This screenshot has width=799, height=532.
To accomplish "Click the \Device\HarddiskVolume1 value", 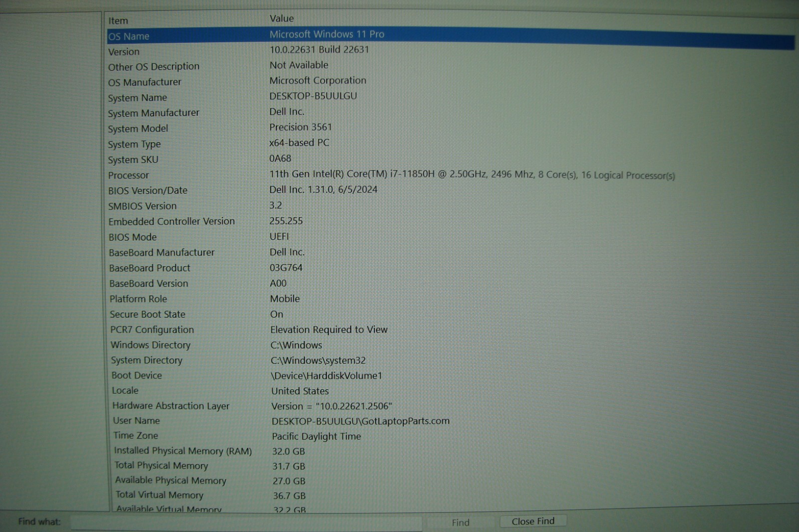I will [x=327, y=376].
